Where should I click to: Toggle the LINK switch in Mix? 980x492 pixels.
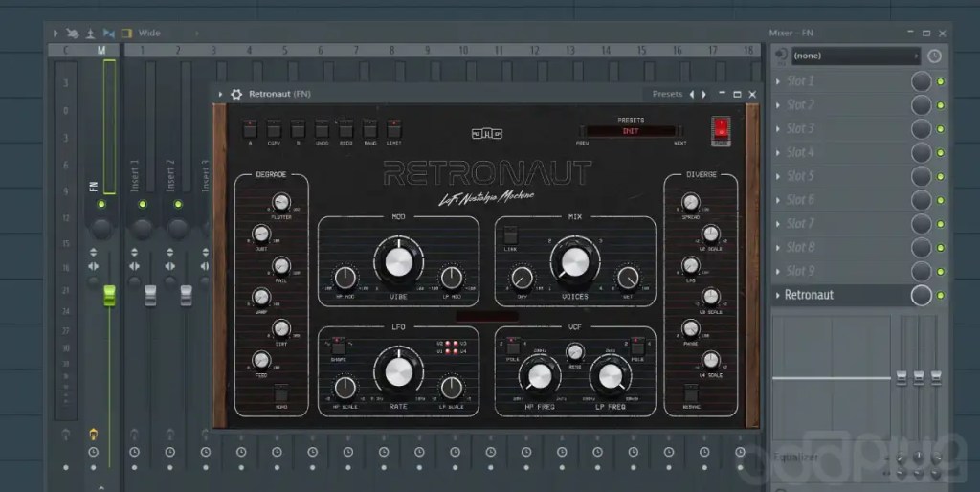511,235
